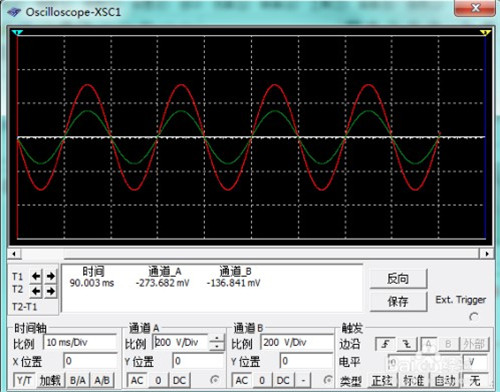Set Channel A coupling to DC
This screenshot has width=500, height=392.
(x=180, y=380)
